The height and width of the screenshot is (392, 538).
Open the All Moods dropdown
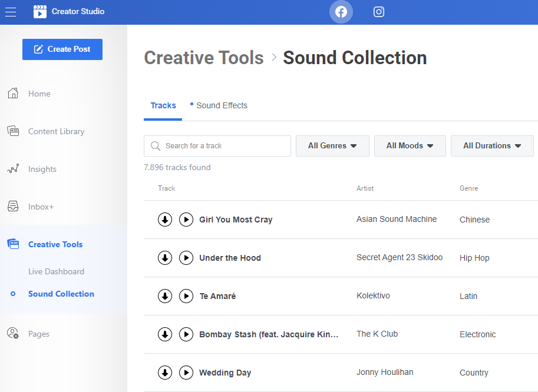pyautogui.click(x=410, y=145)
